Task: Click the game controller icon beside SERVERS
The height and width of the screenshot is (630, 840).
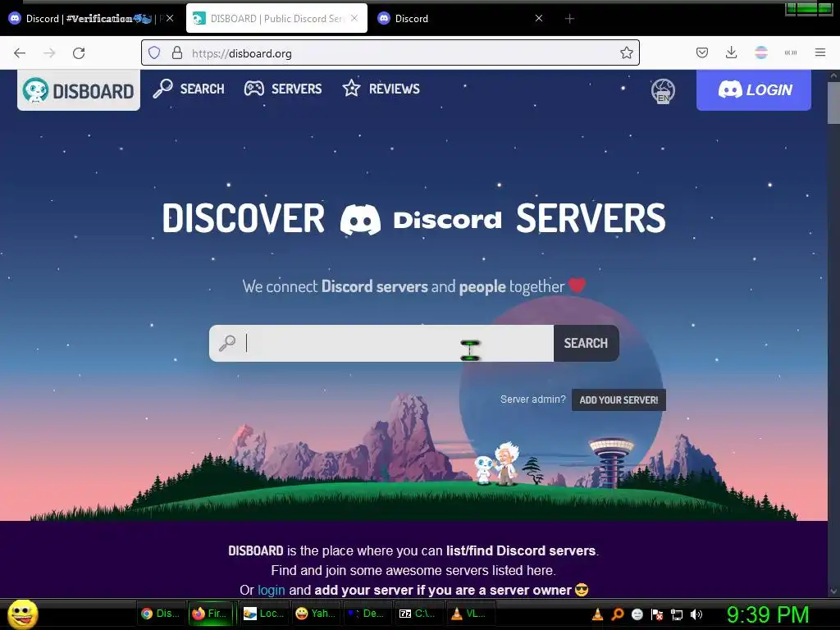Action: [x=254, y=89]
